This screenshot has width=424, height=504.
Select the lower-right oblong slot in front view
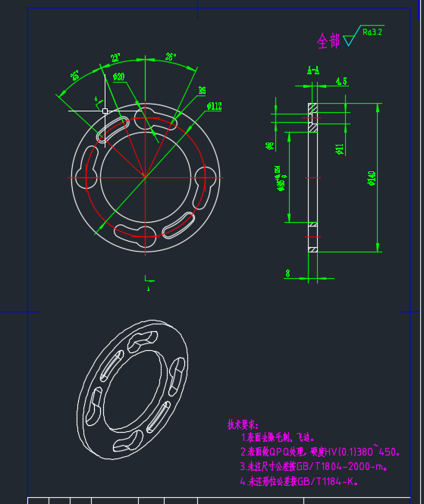pyautogui.click(x=178, y=225)
